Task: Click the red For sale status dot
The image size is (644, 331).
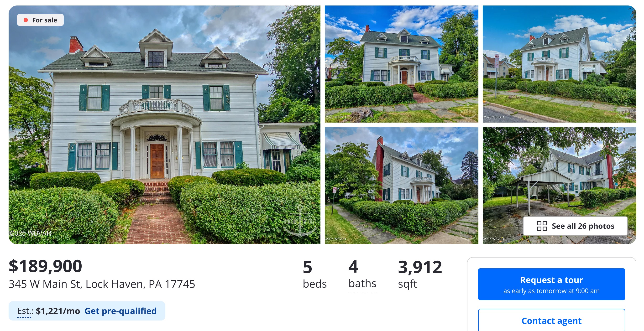Action: (26, 20)
